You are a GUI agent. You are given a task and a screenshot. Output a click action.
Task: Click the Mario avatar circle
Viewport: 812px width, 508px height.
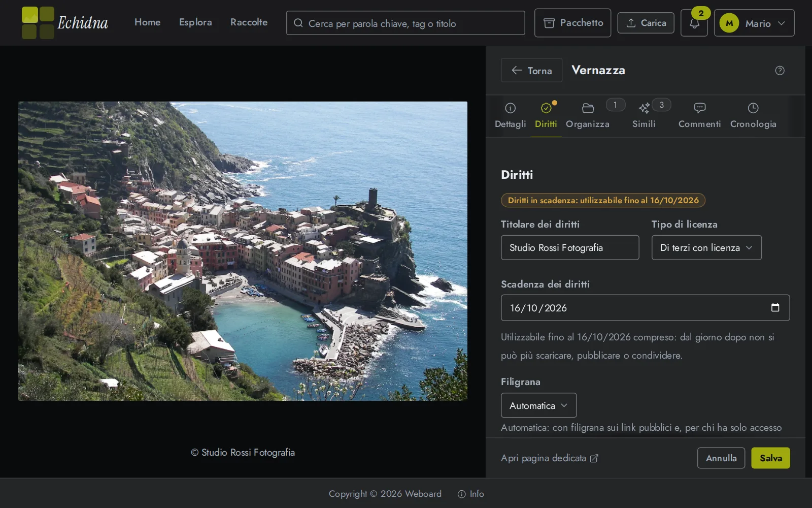729,23
